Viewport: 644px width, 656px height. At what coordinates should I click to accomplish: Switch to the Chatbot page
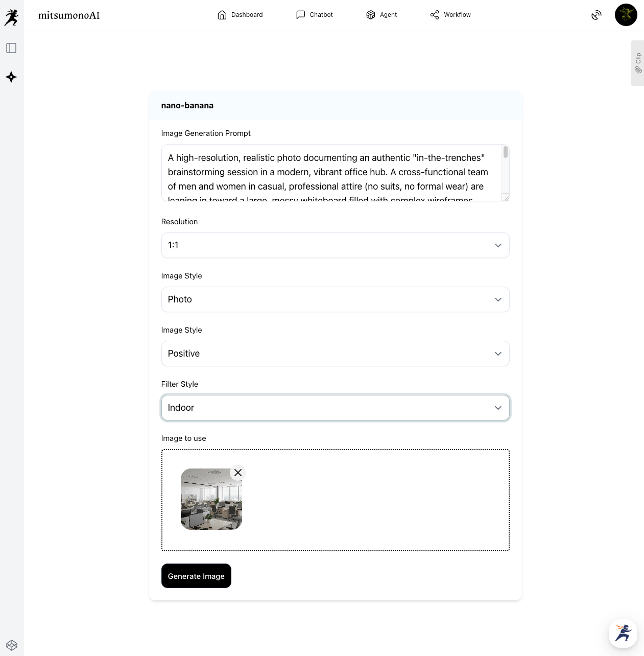(315, 15)
